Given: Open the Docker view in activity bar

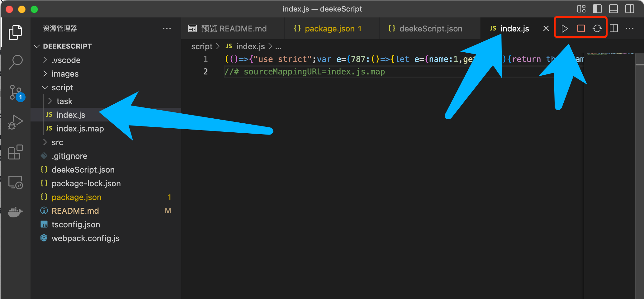Looking at the screenshot, I should (x=16, y=212).
